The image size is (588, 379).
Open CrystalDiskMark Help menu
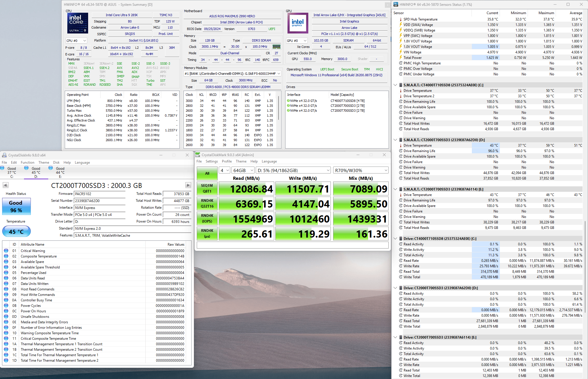[254, 161]
